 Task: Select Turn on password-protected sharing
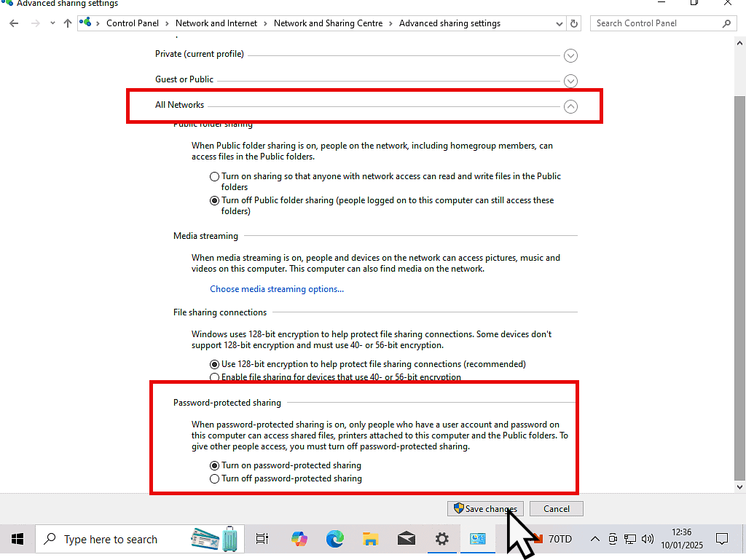coord(214,465)
